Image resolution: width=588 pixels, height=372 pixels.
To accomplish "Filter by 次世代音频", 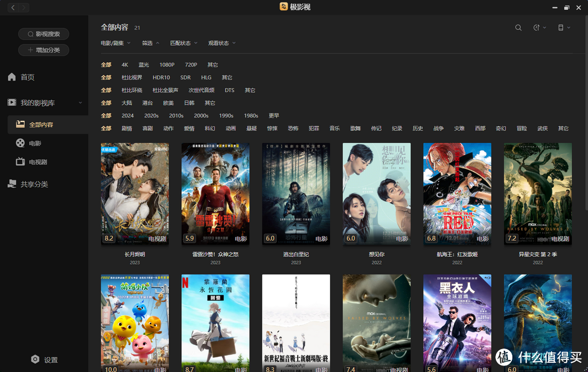I will pos(201,90).
